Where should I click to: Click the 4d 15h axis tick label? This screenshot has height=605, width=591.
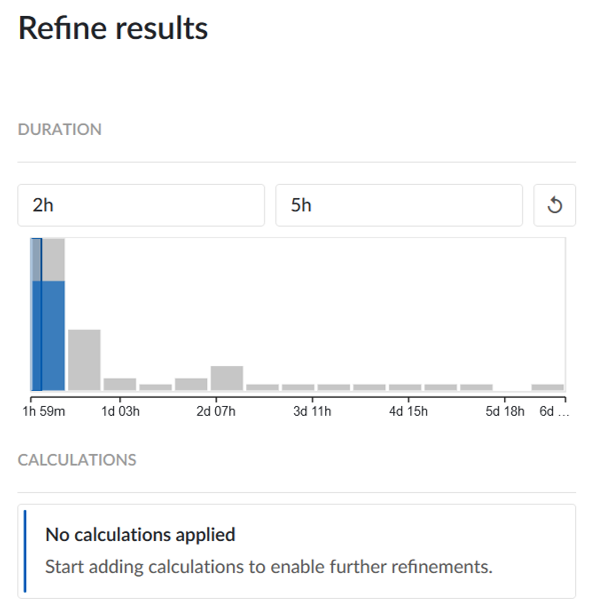click(408, 411)
